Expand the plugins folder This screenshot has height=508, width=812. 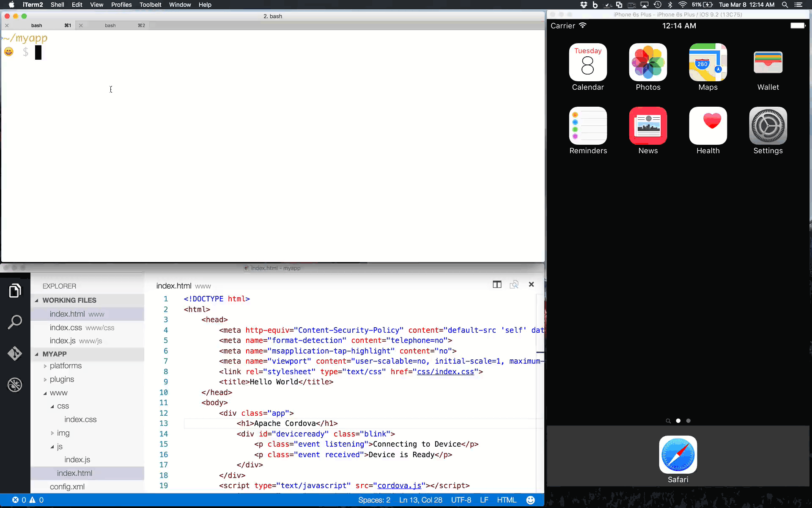click(62, 379)
